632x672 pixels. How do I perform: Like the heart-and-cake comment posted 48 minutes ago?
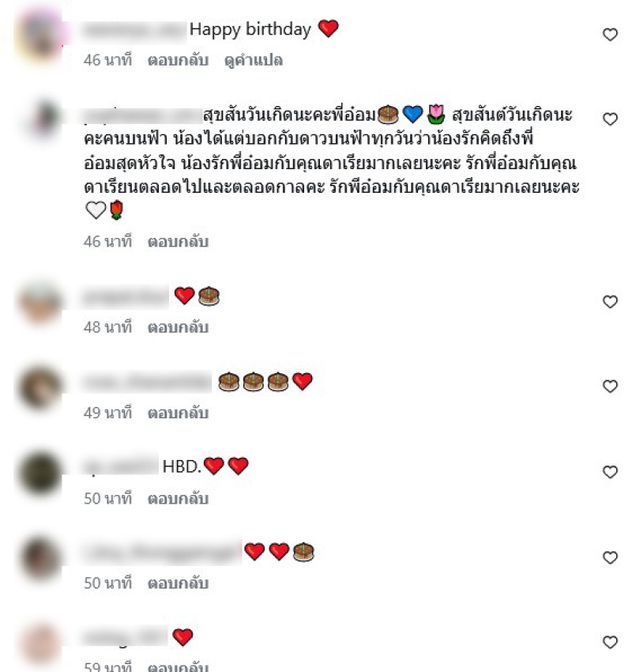610,302
